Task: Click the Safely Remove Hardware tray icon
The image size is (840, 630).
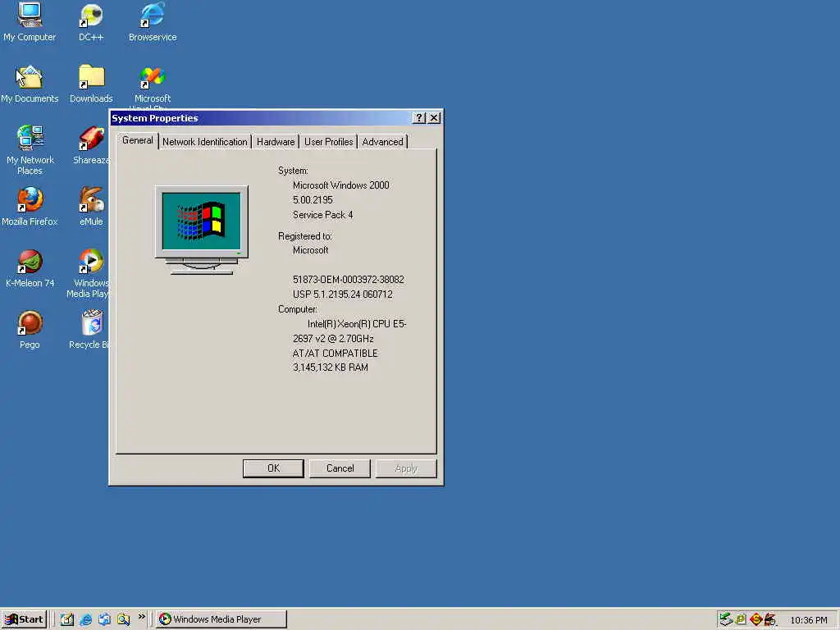Action: coord(726,619)
